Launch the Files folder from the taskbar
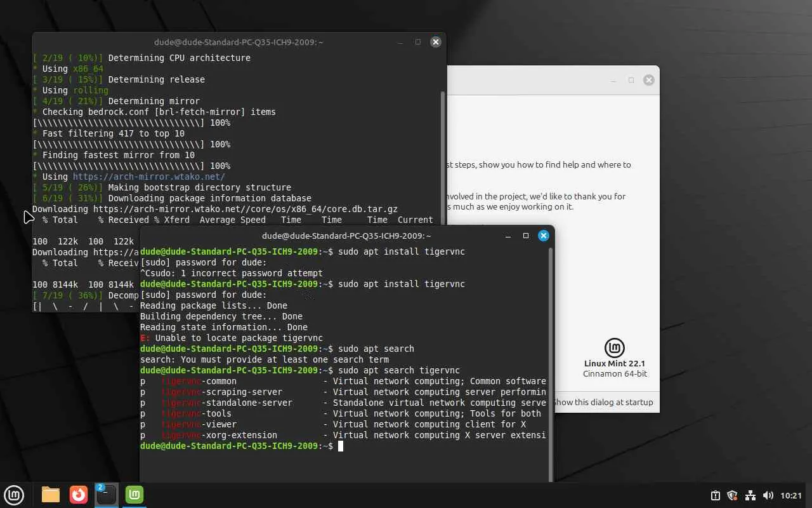The image size is (812, 508). pyautogui.click(x=51, y=495)
